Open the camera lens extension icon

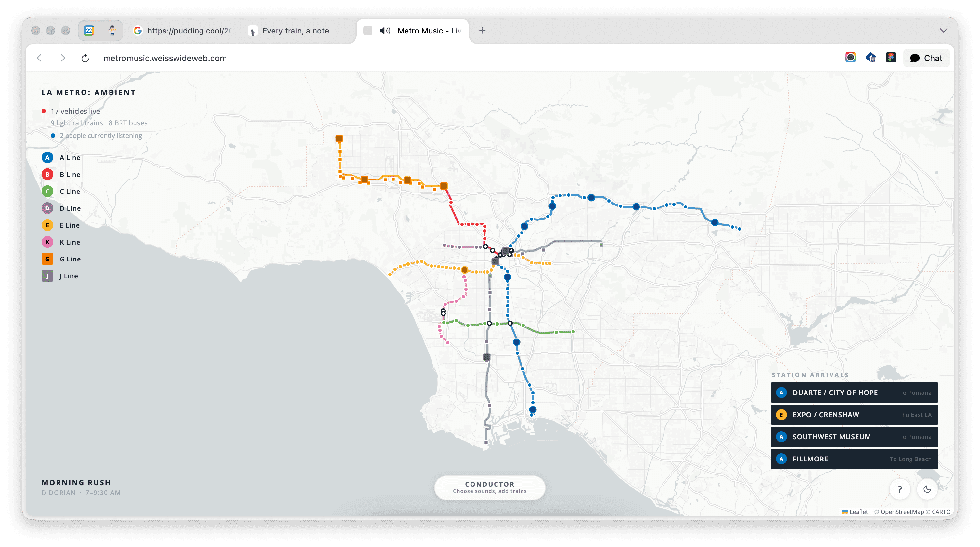tap(851, 58)
